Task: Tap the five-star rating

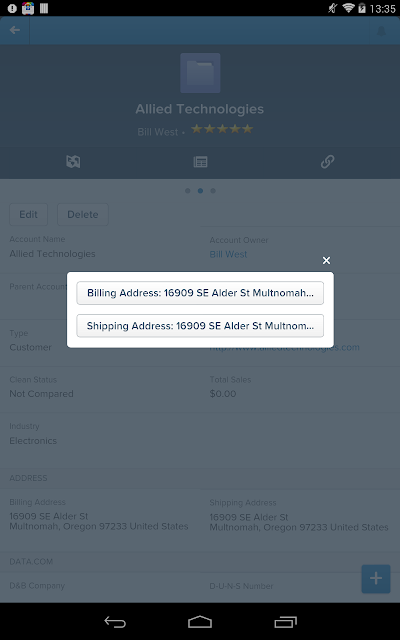Action: [222, 129]
